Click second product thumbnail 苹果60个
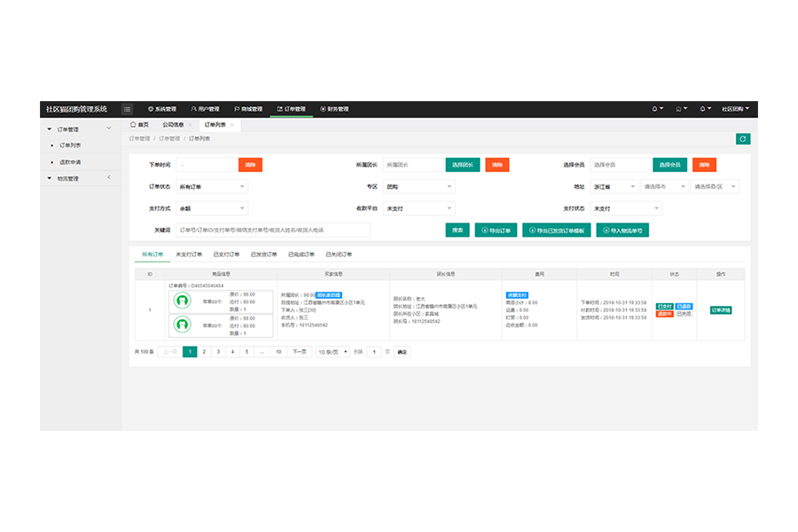 182,325
